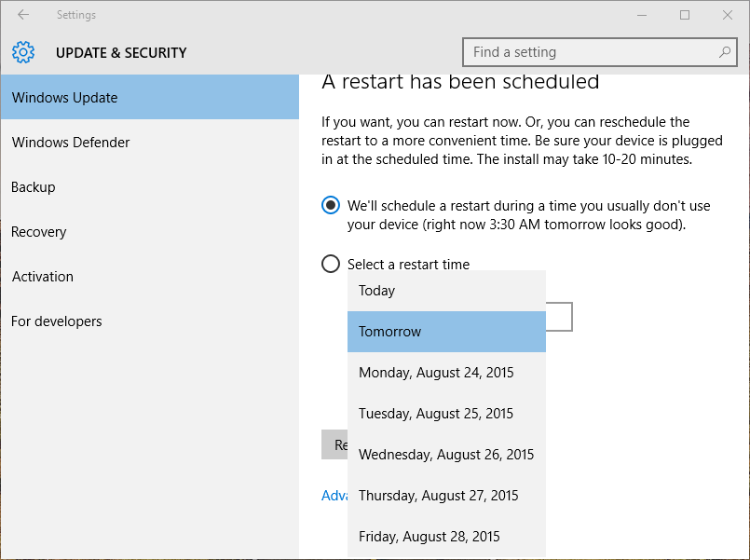Choose Tuesday, August 25, 2015
Viewport: 750px width, 560px height.
point(446,414)
